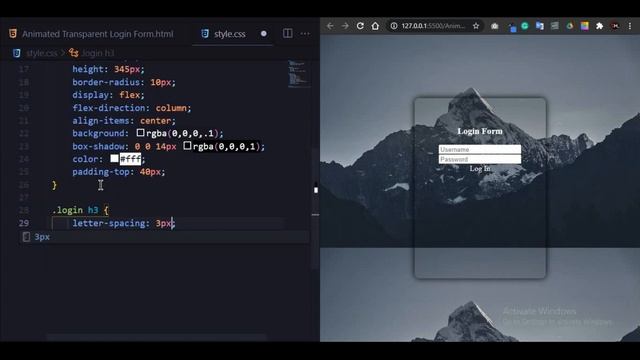Click the round multicolor extension icon
Viewport: 640px width, 360px height.
click(570, 26)
